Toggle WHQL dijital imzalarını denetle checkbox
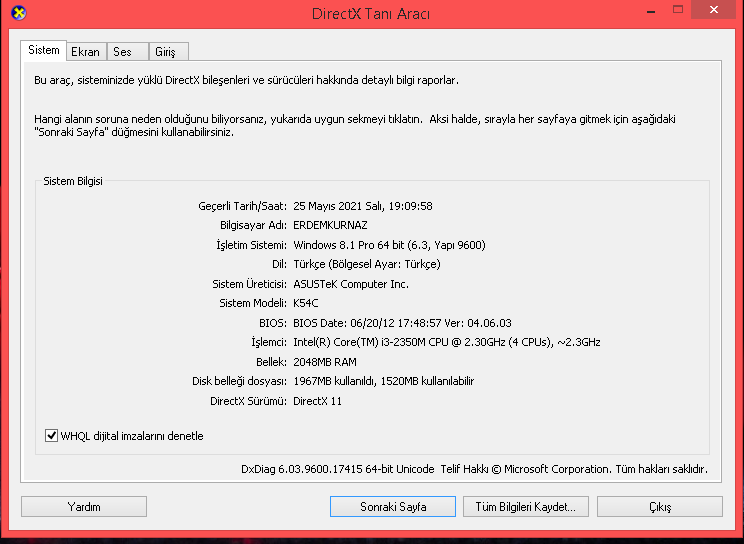This screenshot has width=744, height=544. [51, 435]
